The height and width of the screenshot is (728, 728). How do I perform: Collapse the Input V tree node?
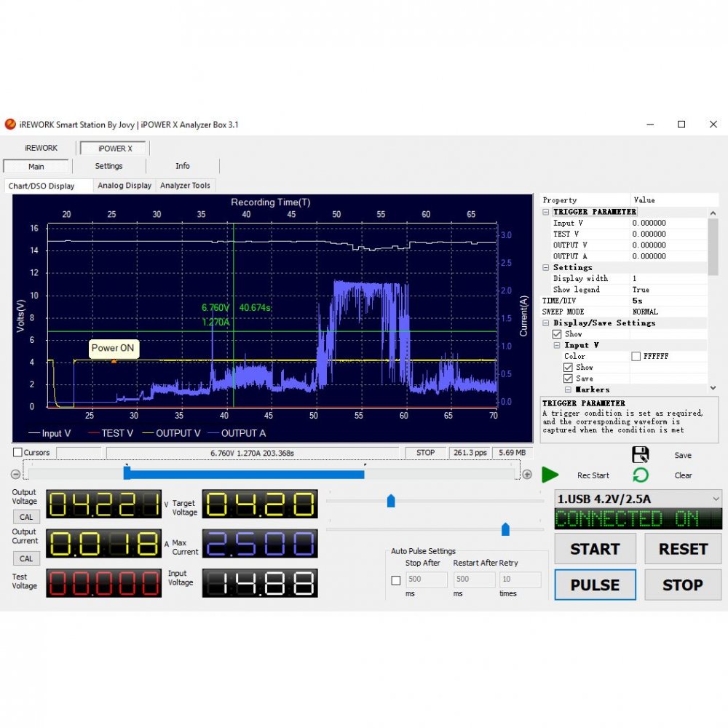[x=557, y=345]
